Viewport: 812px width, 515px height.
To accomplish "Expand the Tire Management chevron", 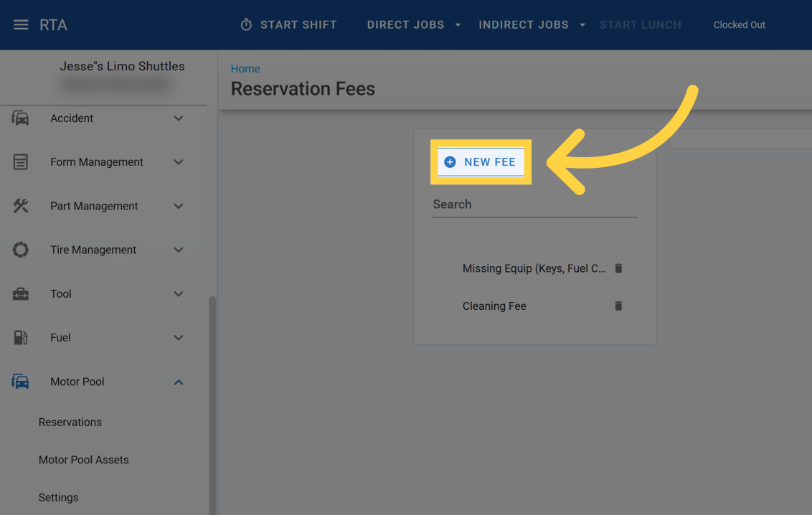I will pyautogui.click(x=179, y=250).
